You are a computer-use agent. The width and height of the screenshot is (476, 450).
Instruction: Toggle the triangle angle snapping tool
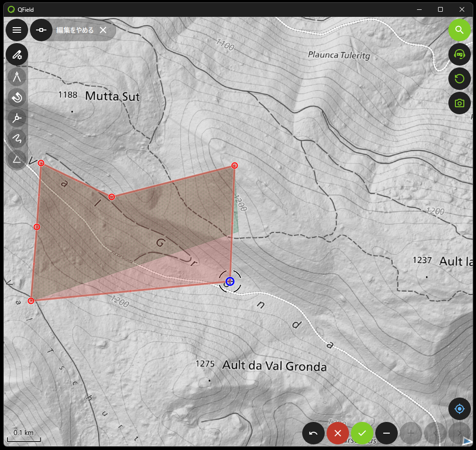pyautogui.click(x=17, y=159)
